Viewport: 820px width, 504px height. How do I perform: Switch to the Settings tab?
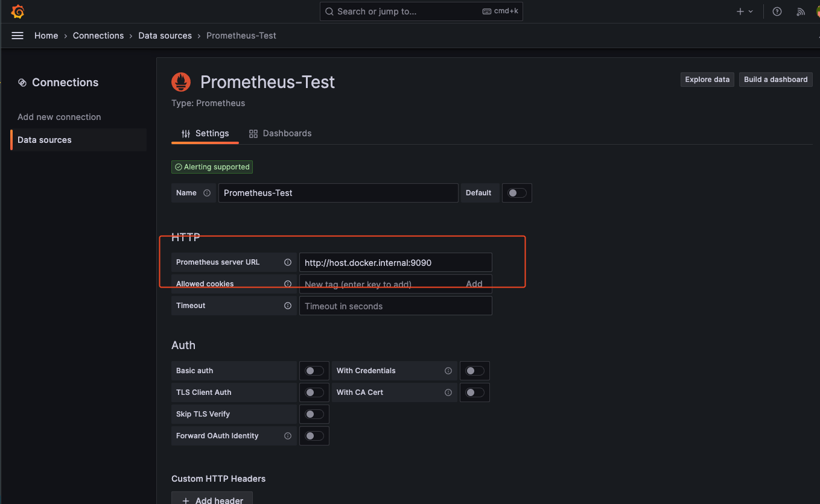(x=205, y=133)
